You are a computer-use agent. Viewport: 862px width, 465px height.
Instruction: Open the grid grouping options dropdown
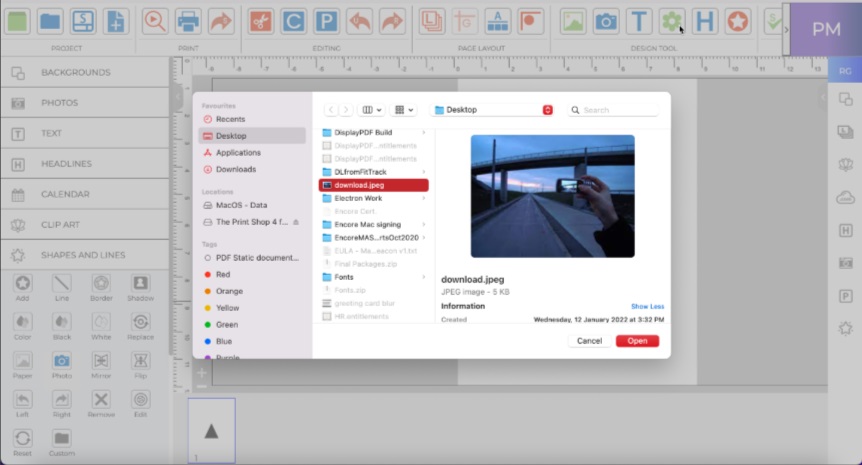(x=404, y=110)
